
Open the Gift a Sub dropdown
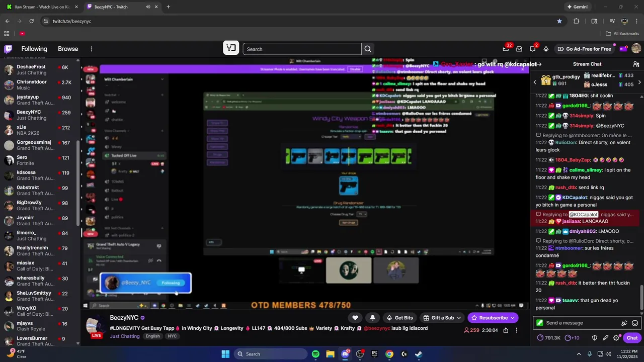click(x=442, y=318)
